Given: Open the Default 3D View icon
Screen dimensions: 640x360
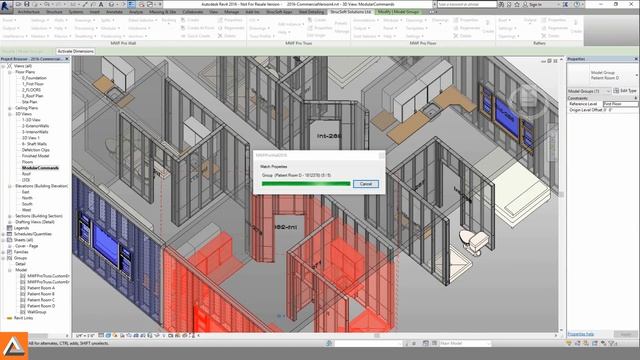Looking at the screenshot, I should pos(112,4).
